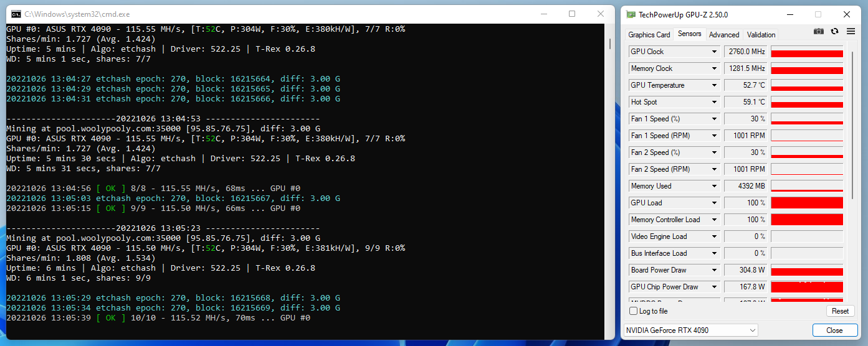Switch to the Graphics Card tab
This screenshot has width=868, height=346.
[649, 35]
